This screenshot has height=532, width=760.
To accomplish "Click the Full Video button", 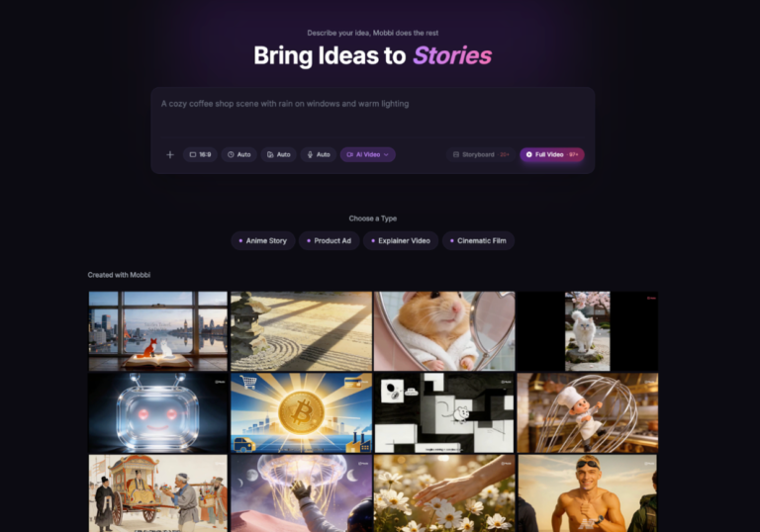I will [552, 154].
